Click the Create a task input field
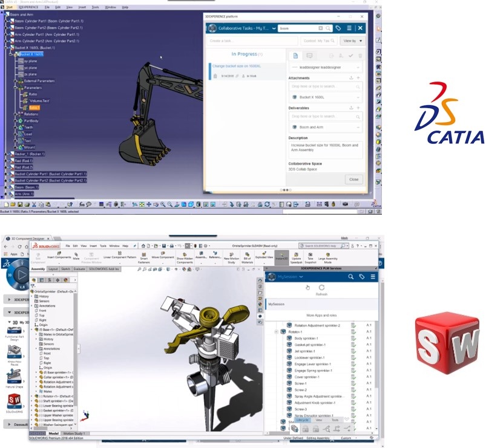486x448 pixels. pyautogui.click(x=252, y=41)
